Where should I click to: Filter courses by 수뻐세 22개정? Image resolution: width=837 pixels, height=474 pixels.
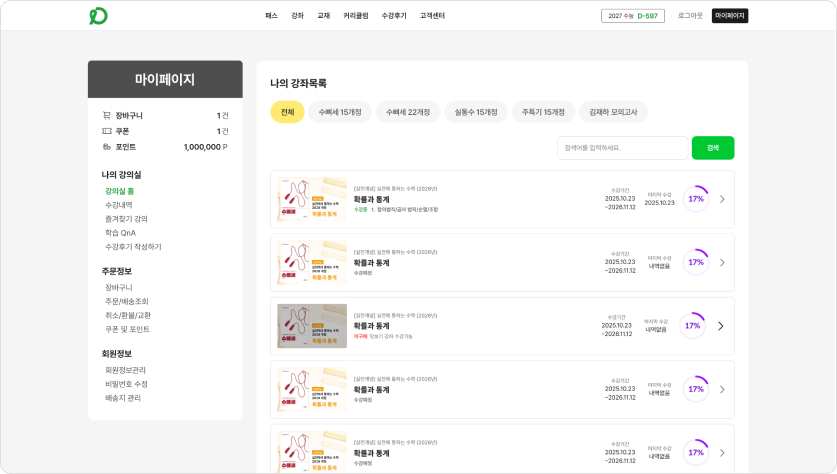point(408,112)
